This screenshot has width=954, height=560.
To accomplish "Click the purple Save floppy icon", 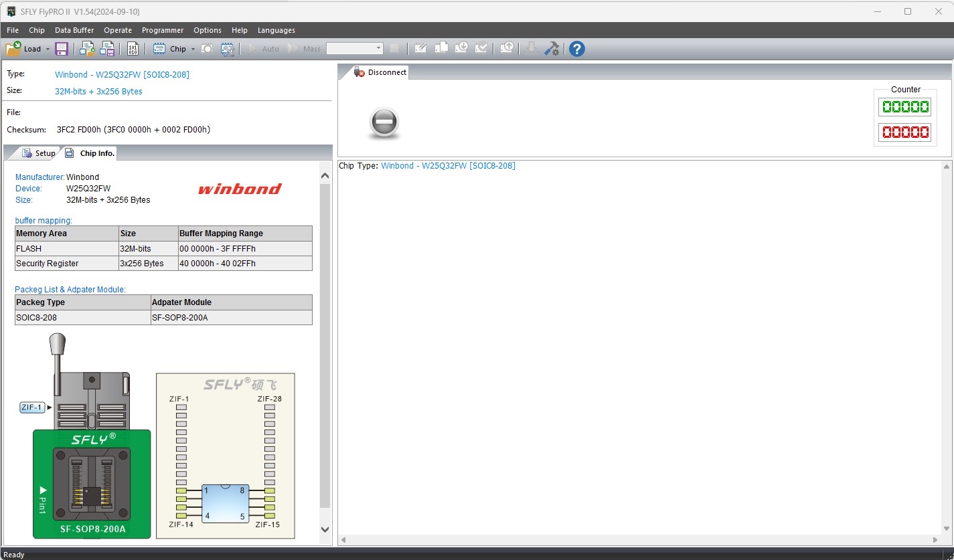I will (62, 49).
